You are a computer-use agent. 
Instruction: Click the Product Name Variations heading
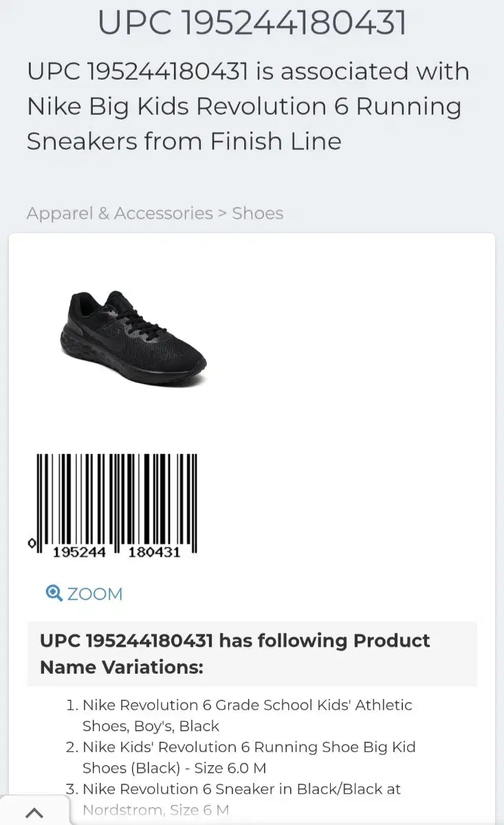click(235, 653)
